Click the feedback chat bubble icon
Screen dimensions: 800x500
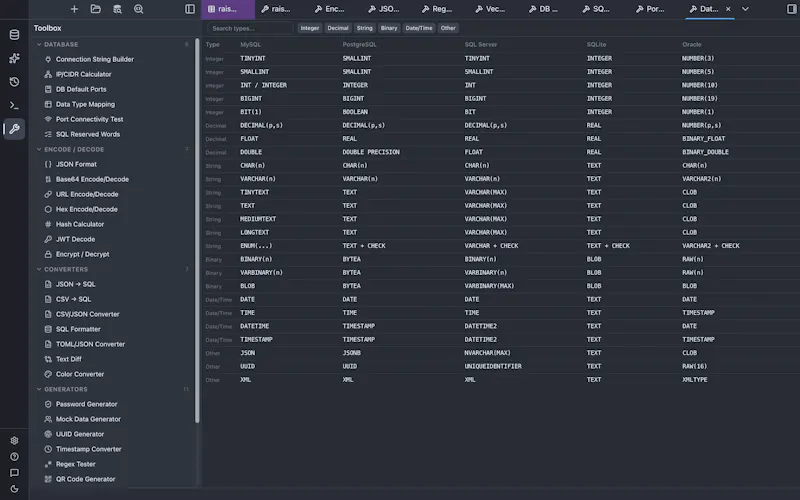point(14,473)
